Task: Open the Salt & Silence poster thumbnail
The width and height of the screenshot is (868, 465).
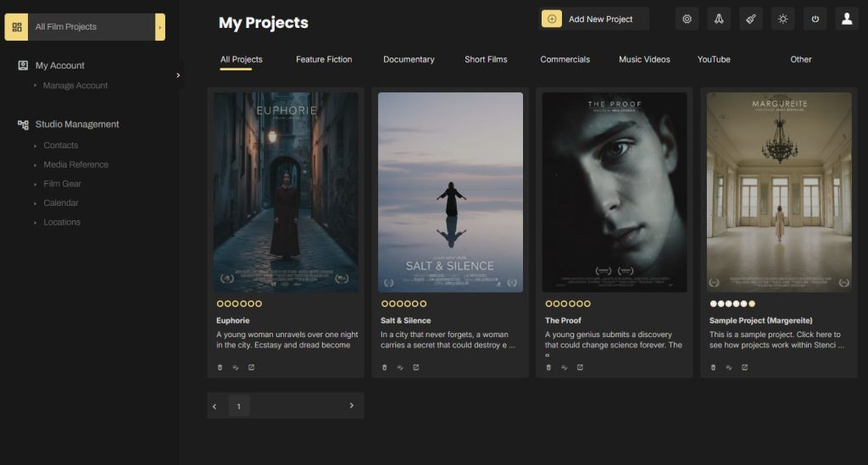Action: coord(450,192)
